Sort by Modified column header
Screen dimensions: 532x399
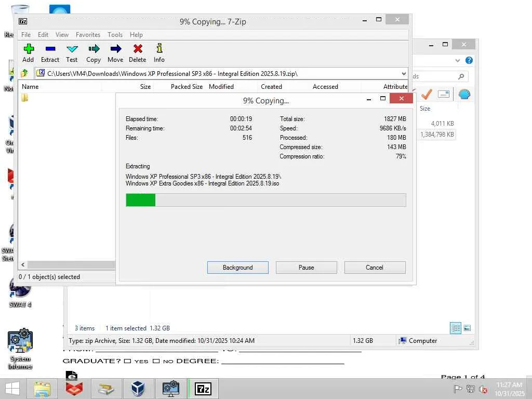click(x=221, y=87)
